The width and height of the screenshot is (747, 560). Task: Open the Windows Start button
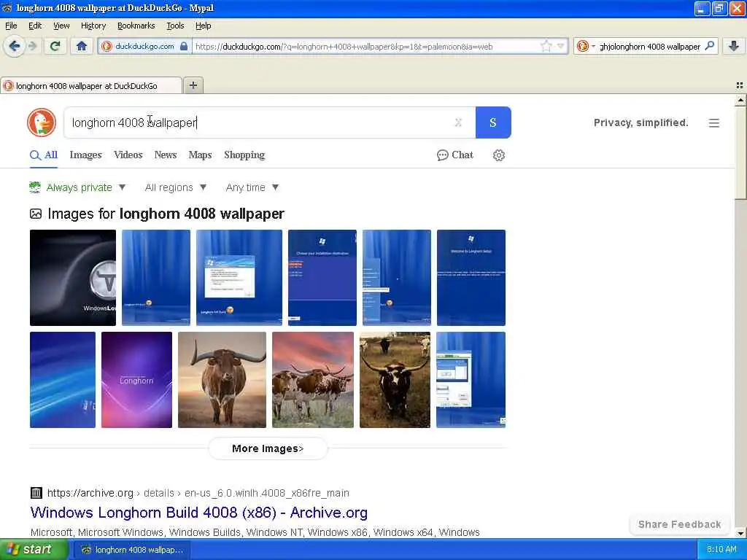34,550
